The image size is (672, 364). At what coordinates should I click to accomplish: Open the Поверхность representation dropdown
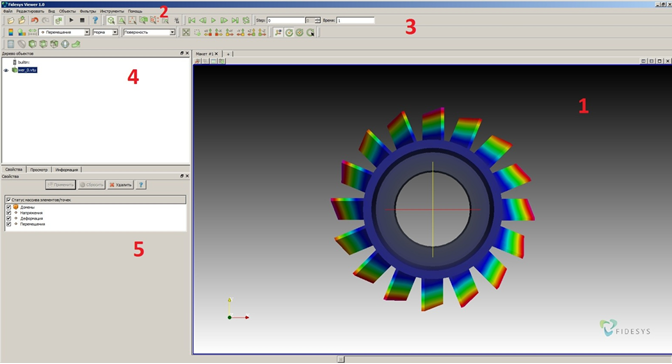point(149,32)
